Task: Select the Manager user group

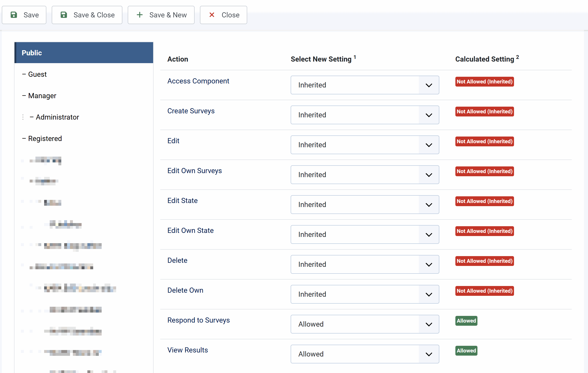Action: tap(42, 96)
